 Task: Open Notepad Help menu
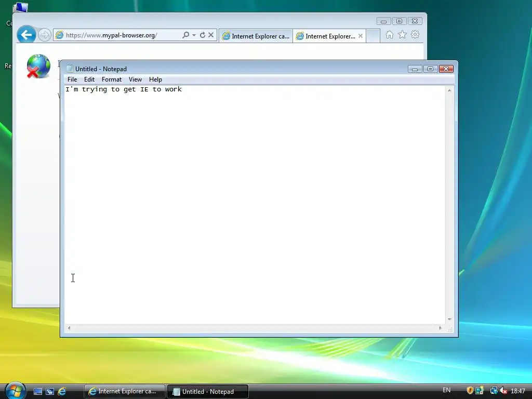(155, 79)
